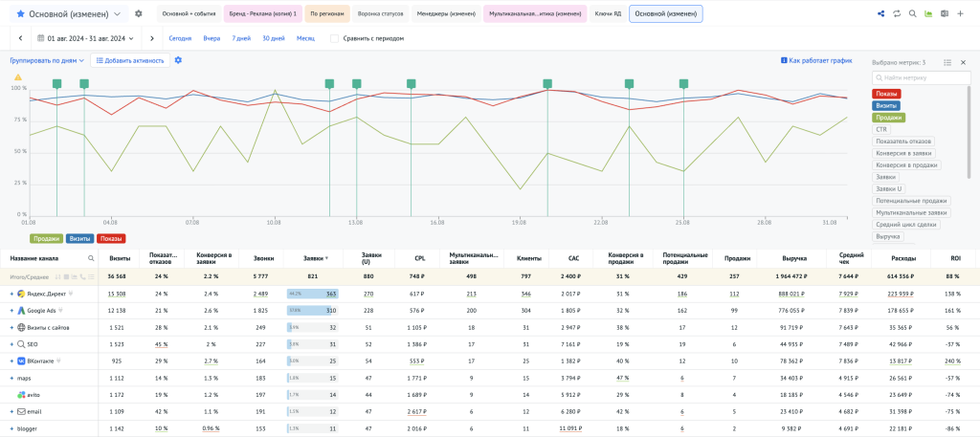Switch to the По регионам tab
The width and height of the screenshot is (980, 437).
point(327,14)
